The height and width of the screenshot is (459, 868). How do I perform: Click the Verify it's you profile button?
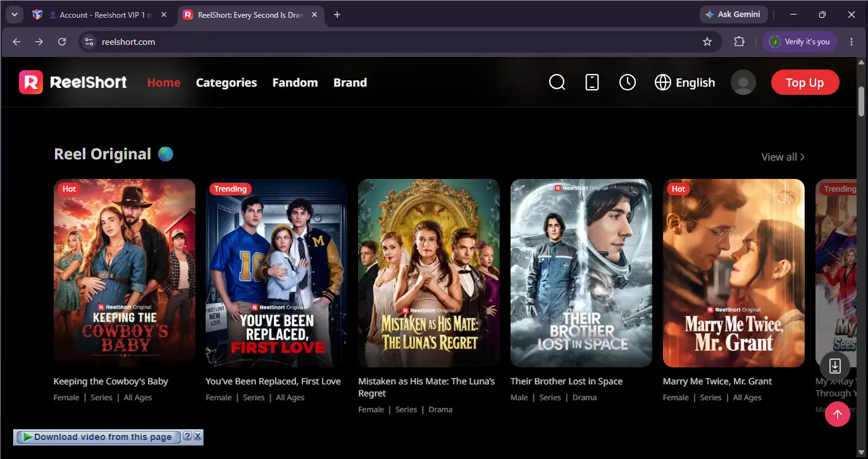800,42
